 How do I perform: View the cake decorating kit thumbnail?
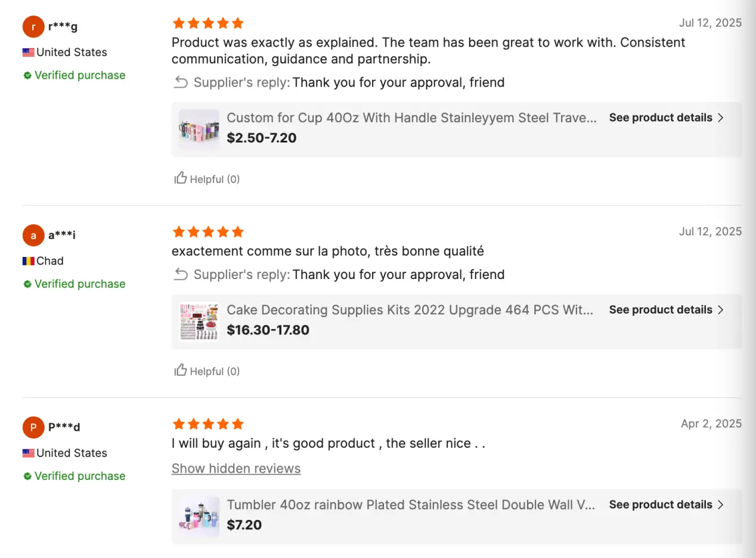[x=199, y=321]
